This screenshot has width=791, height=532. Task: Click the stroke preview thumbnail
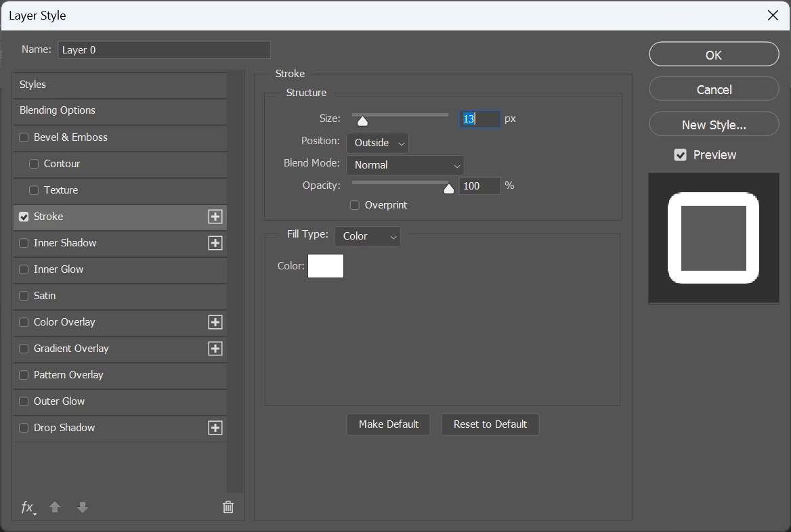[x=714, y=238]
